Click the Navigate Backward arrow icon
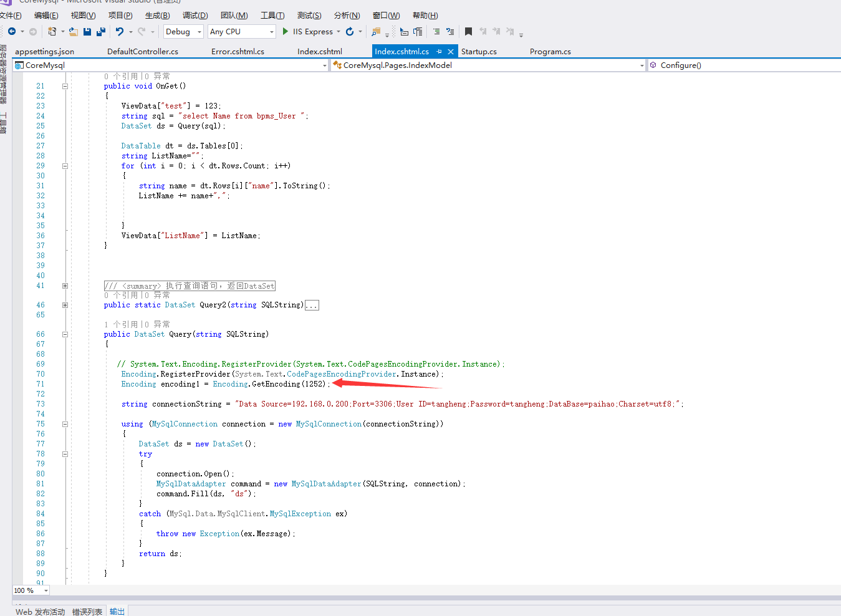 click(12, 32)
